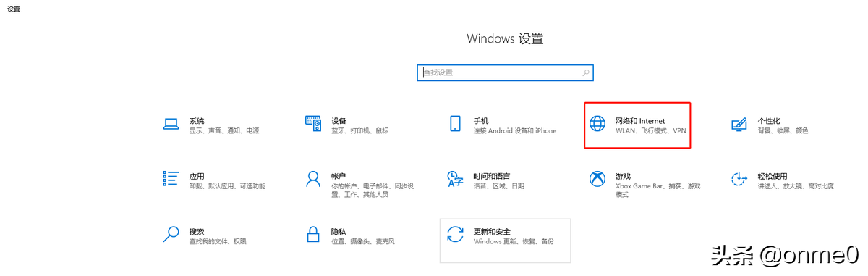This screenshot has height=276, width=868.
Task: Click the 你的帐户、电子邮件 description text
Action: (x=373, y=191)
